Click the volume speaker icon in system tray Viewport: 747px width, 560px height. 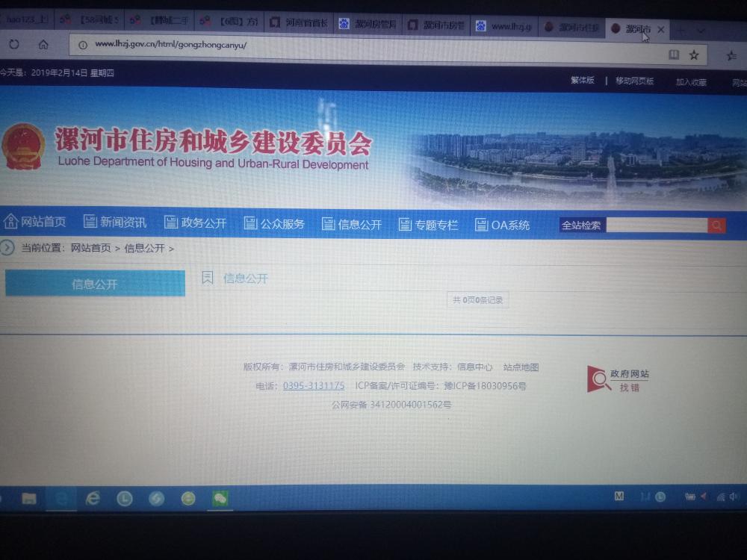(x=734, y=496)
